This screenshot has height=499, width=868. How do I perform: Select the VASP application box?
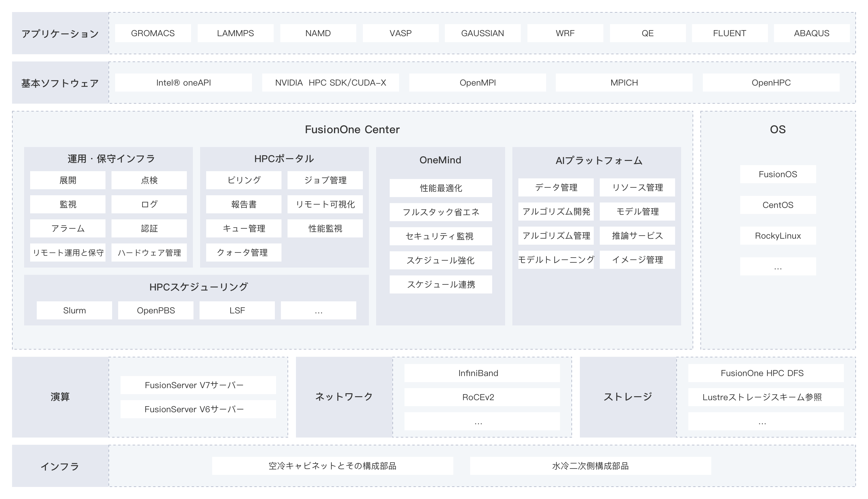[x=401, y=33]
